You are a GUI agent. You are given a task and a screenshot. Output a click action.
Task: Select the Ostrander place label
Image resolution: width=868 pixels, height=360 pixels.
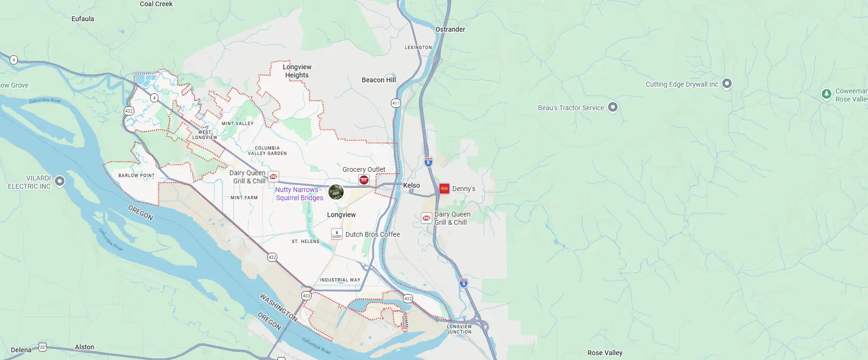click(x=450, y=29)
